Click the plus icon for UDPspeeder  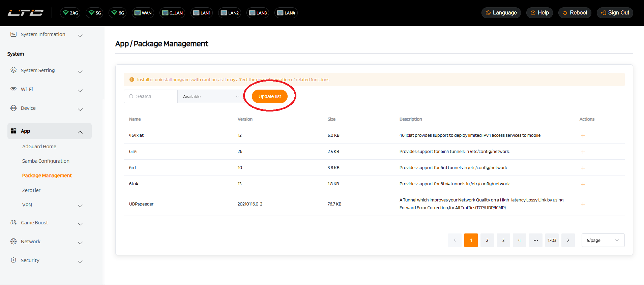[583, 204]
